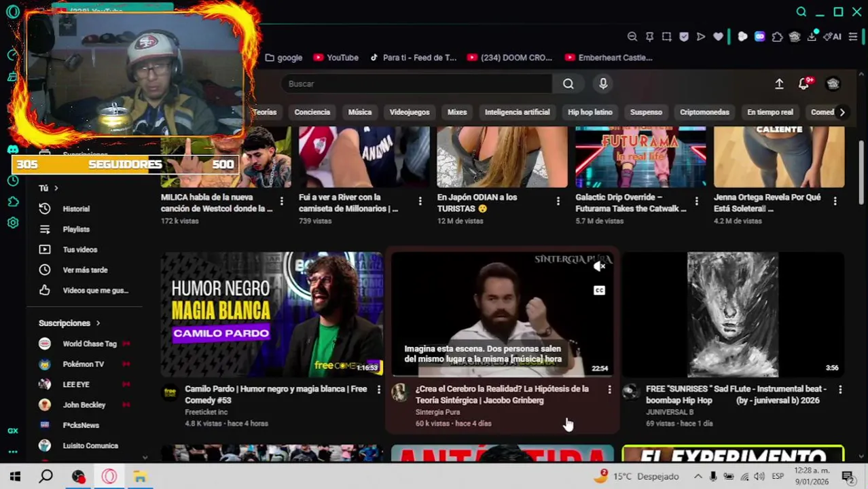Open the Easy Setup sliders icon

tap(853, 37)
